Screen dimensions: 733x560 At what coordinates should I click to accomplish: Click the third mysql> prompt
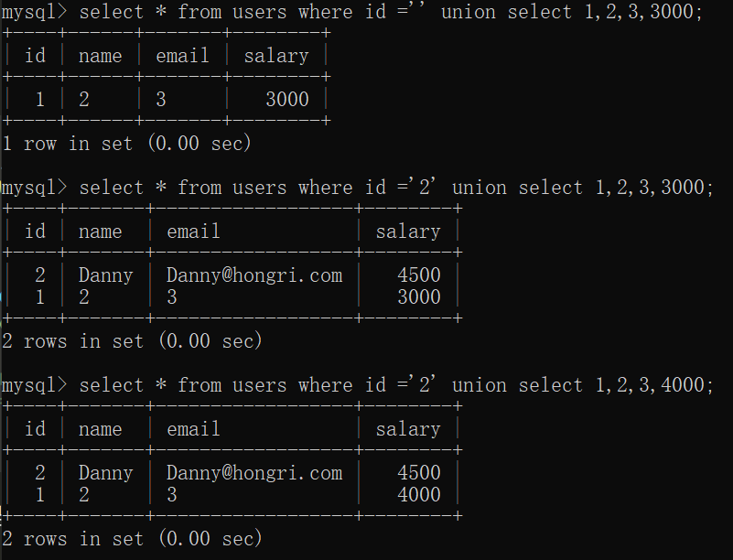pos(35,385)
